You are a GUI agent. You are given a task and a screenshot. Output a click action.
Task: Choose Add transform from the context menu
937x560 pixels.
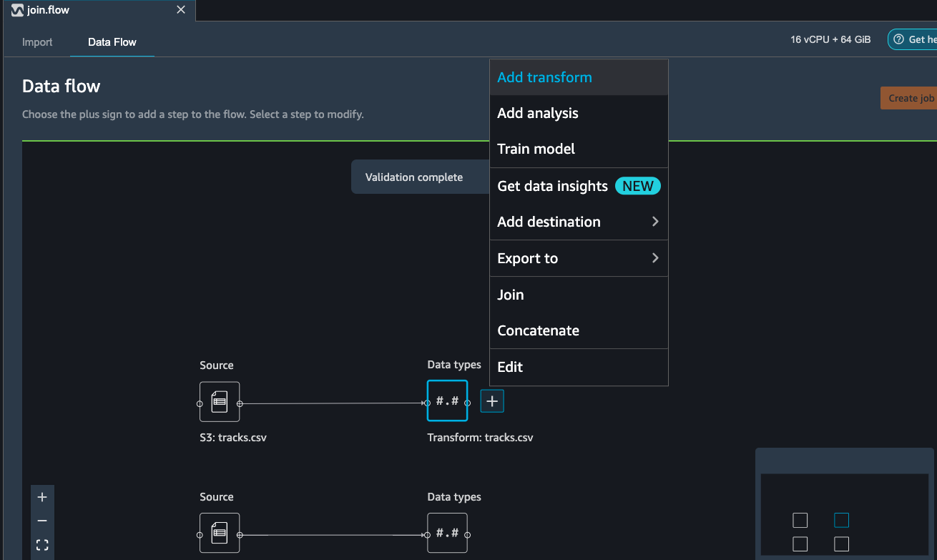coord(579,77)
